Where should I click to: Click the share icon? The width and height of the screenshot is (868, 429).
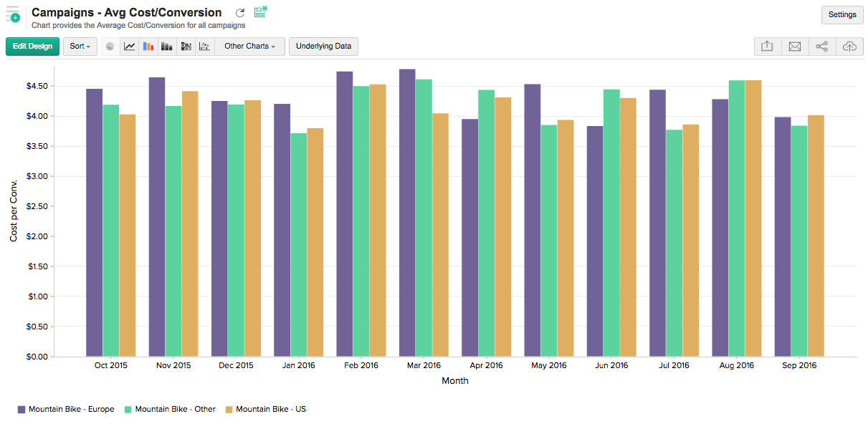click(x=821, y=47)
